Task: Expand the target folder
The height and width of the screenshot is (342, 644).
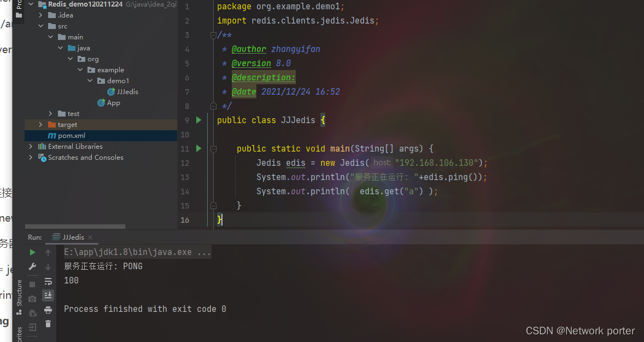Action: [x=40, y=125]
